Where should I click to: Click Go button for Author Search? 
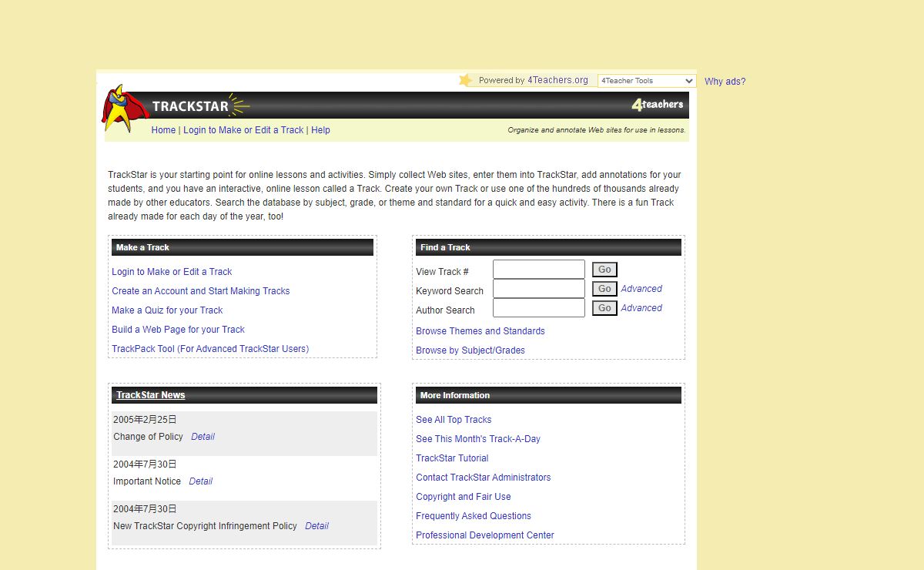pyautogui.click(x=604, y=308)
